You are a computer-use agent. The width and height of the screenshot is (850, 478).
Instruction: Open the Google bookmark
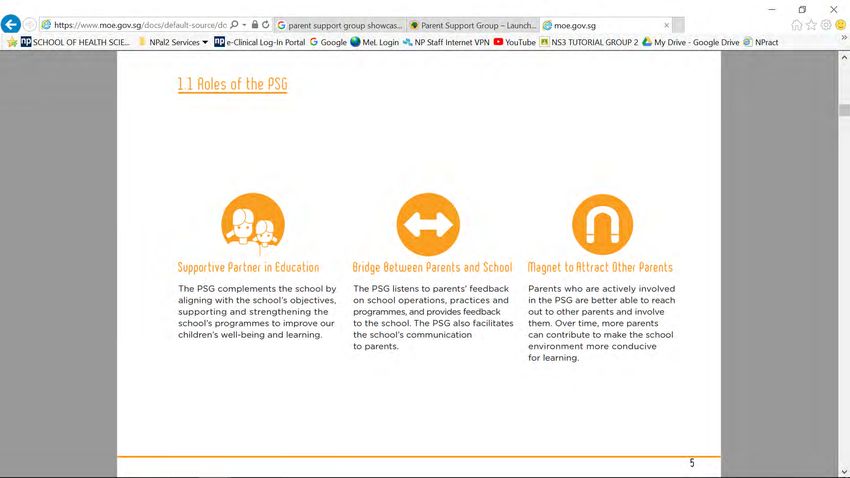(328, 42)
